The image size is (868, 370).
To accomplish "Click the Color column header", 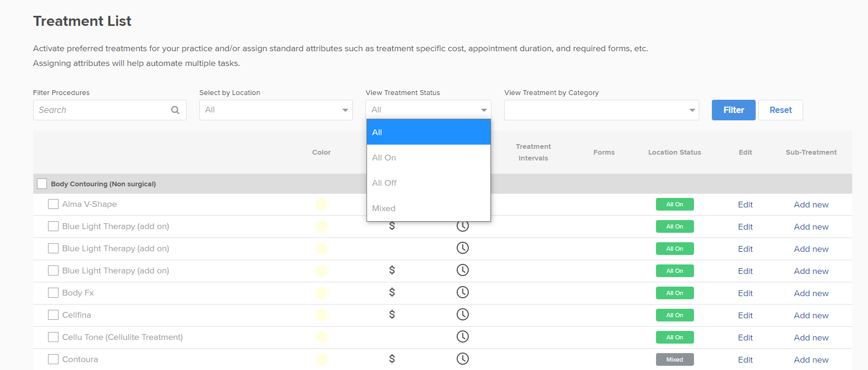I will tap(321, 153).
